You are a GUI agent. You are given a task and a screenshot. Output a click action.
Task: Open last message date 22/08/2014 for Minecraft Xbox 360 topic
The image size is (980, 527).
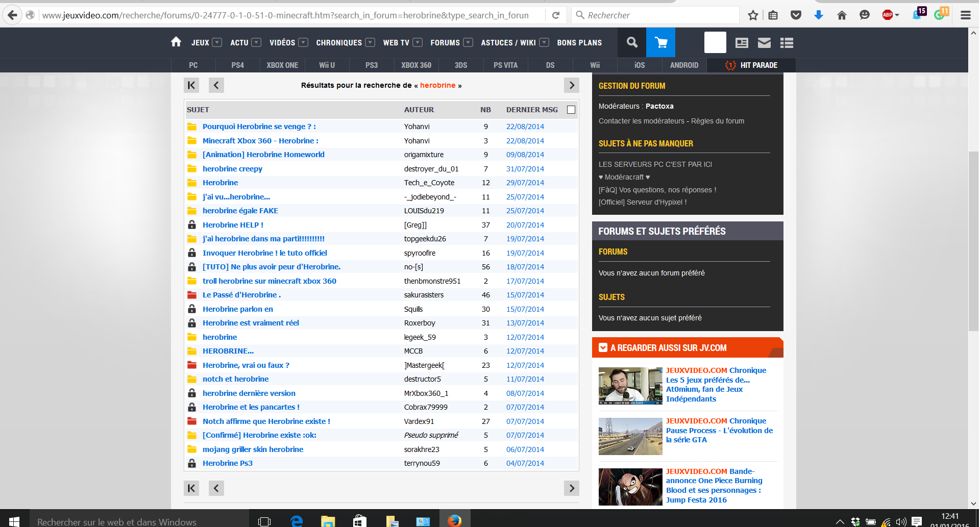pos(525,141)
